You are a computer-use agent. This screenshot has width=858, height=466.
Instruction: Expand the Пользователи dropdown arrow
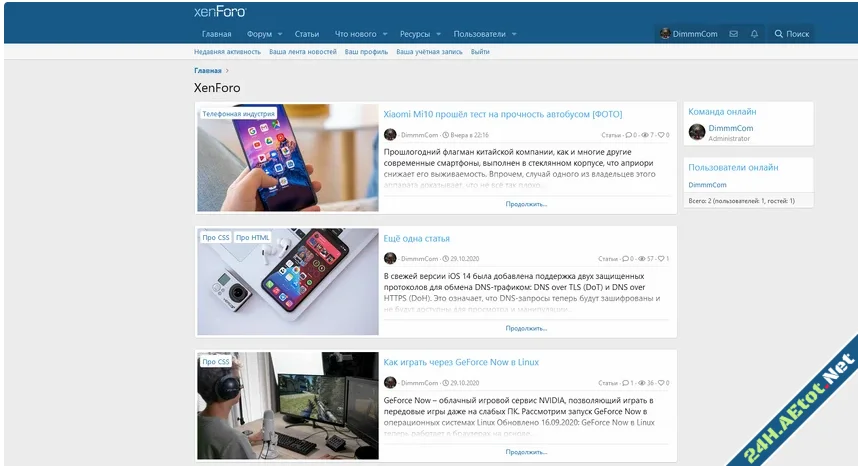tap(514, 34)
